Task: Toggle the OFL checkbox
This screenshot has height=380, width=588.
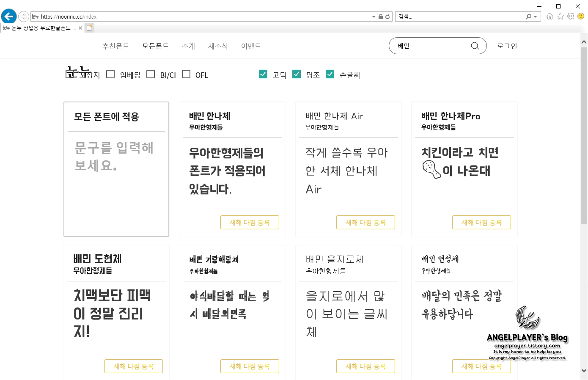Action: (x=186, y=74)
